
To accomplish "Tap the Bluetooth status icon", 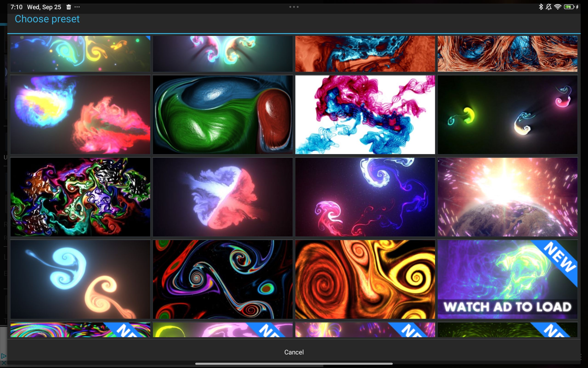I will (x=541, y=7).
